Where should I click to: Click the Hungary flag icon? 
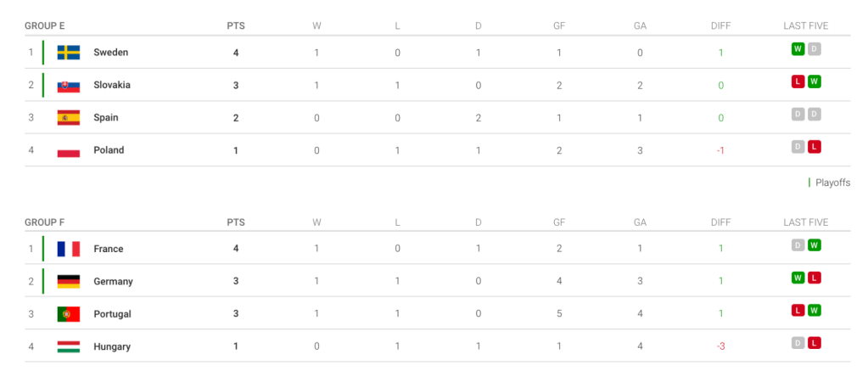69,347
